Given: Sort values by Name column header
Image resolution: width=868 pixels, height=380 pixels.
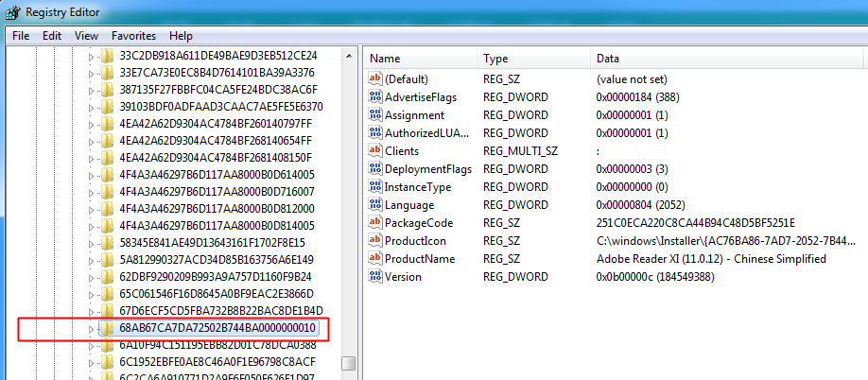Looking at the screenshot, I should (x=421, y=59).
